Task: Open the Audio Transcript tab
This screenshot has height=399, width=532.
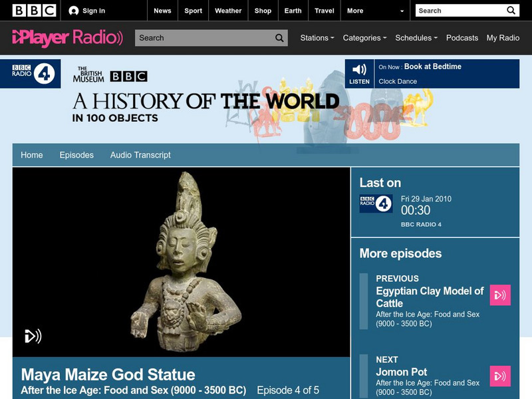Action: [x=140, y=154]
